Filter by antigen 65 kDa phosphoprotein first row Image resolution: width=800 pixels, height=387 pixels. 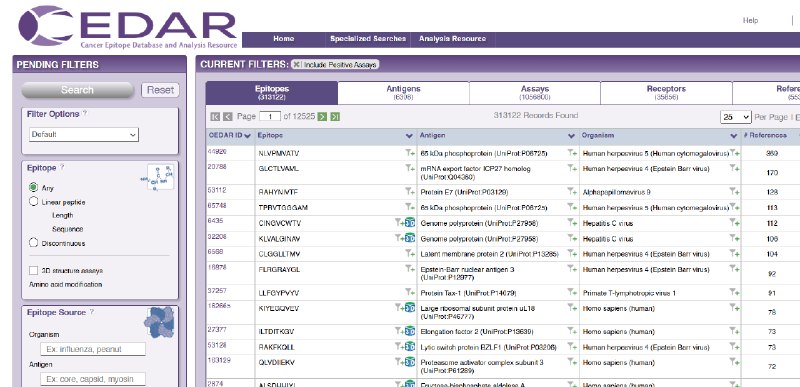[572, 152]
